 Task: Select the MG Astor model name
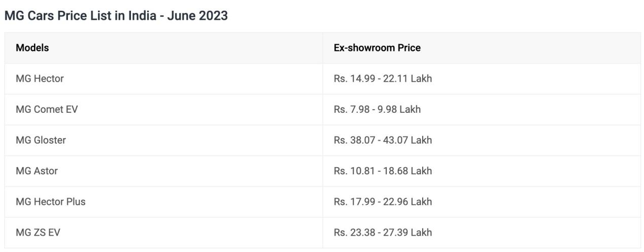pyautogui.click(x=37, y=171)
